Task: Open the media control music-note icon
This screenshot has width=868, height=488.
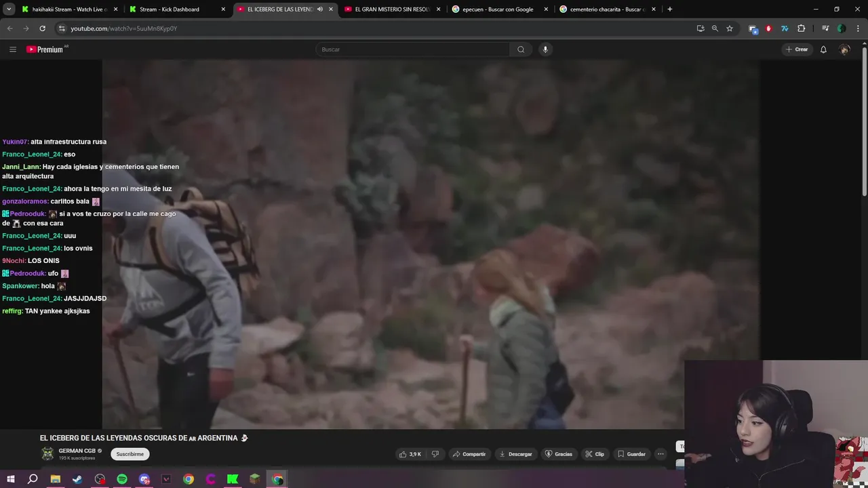Action: tap(825, 28)
